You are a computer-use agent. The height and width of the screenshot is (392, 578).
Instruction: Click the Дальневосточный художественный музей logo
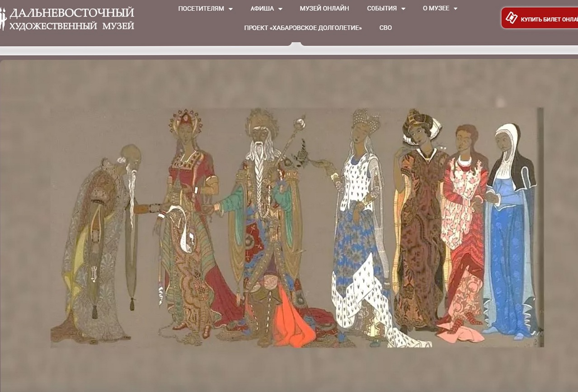[67, 19]
